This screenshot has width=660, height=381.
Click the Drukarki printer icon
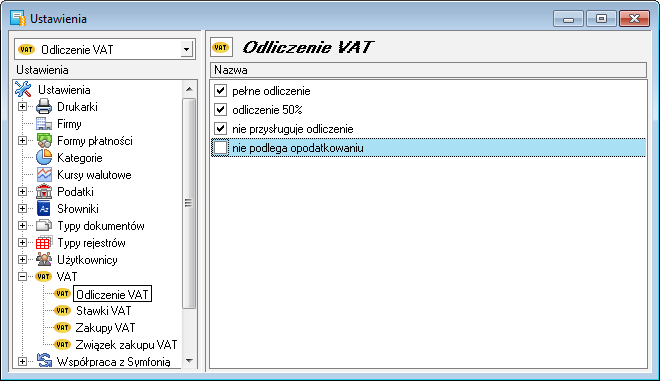[x=44, y=107]
